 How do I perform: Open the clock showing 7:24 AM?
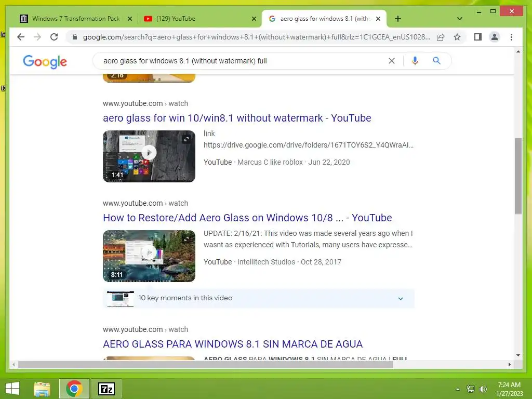coord(509,389)
